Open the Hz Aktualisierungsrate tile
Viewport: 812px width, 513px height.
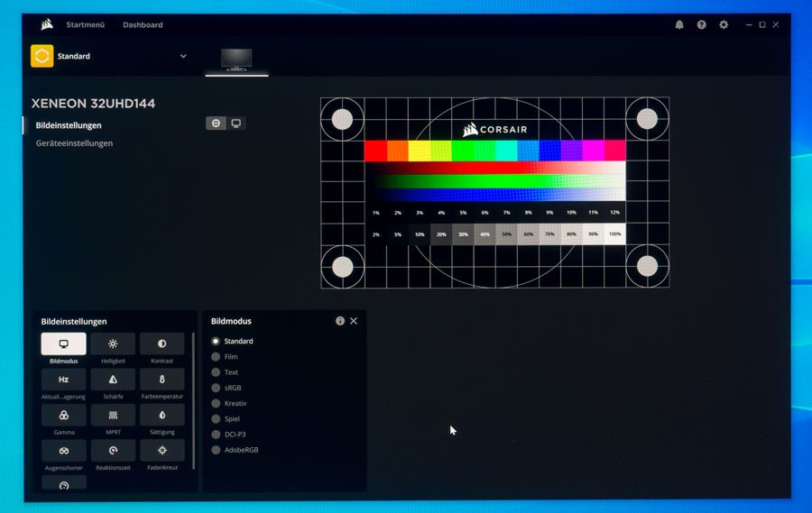pos(64,380)
